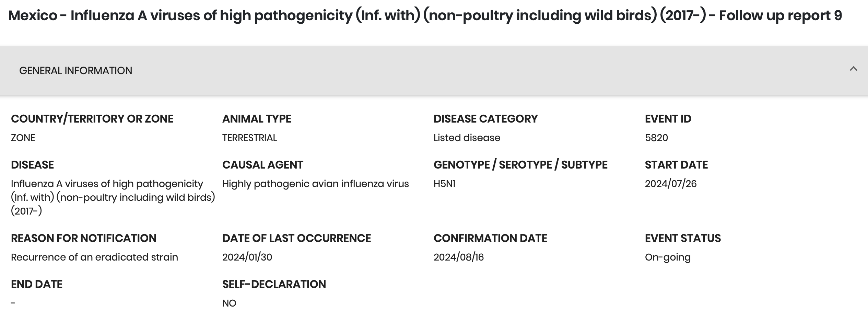Viewport: 868px width, 322px height.
Task: Click the ZONE value under country/territory
Action: coord(23,138)
